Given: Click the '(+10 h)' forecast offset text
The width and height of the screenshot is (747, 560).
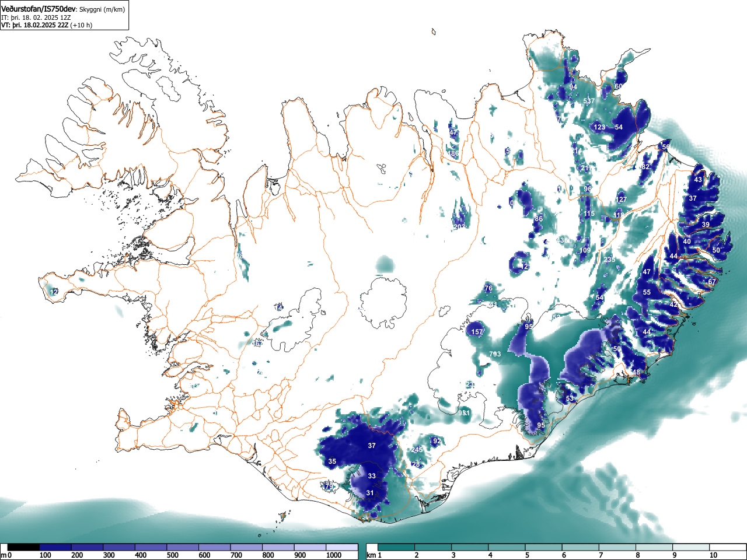Looking at the screenshot, I should (82, 25).
